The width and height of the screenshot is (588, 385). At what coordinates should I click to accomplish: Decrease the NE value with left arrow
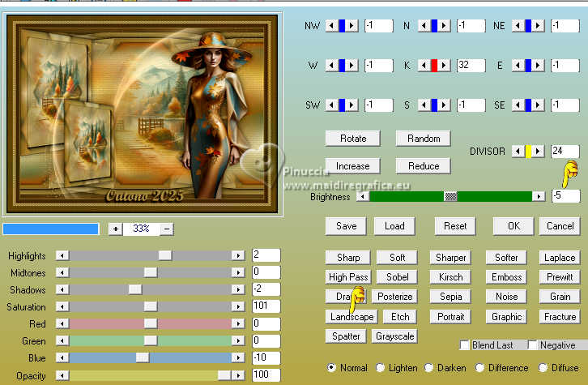click(518, 26)
